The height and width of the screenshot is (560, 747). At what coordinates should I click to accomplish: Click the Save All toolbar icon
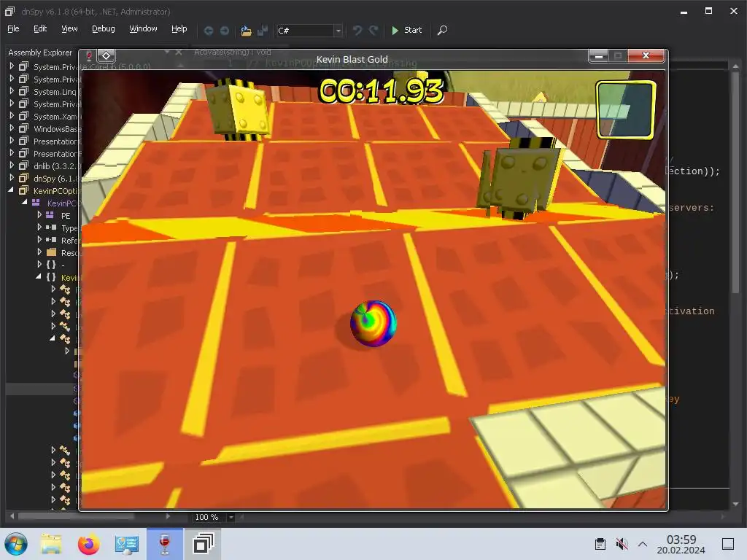262,31
